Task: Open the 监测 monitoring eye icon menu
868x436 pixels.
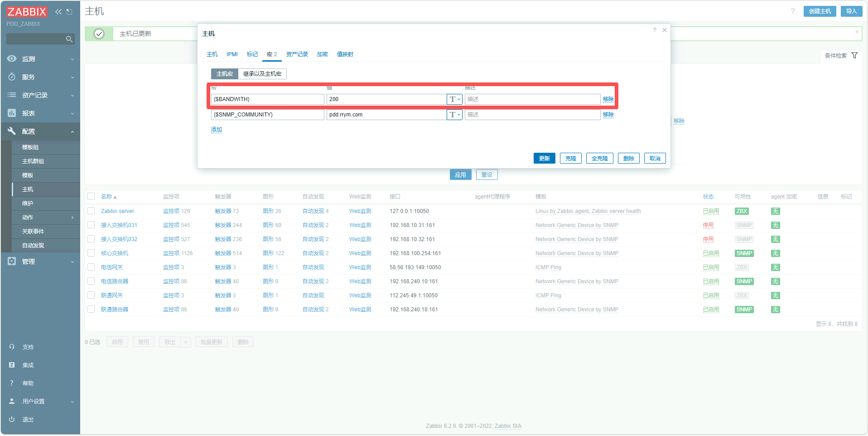Action: [12, 59]
